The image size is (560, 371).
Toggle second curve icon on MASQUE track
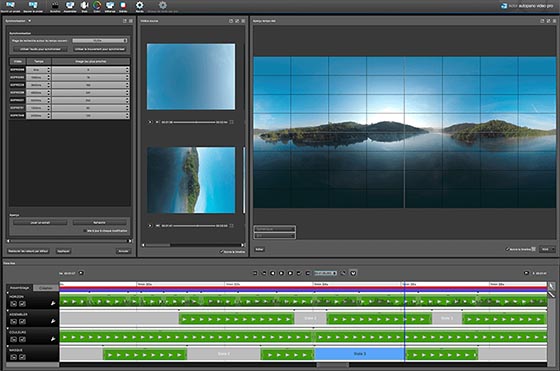[22, 357]
